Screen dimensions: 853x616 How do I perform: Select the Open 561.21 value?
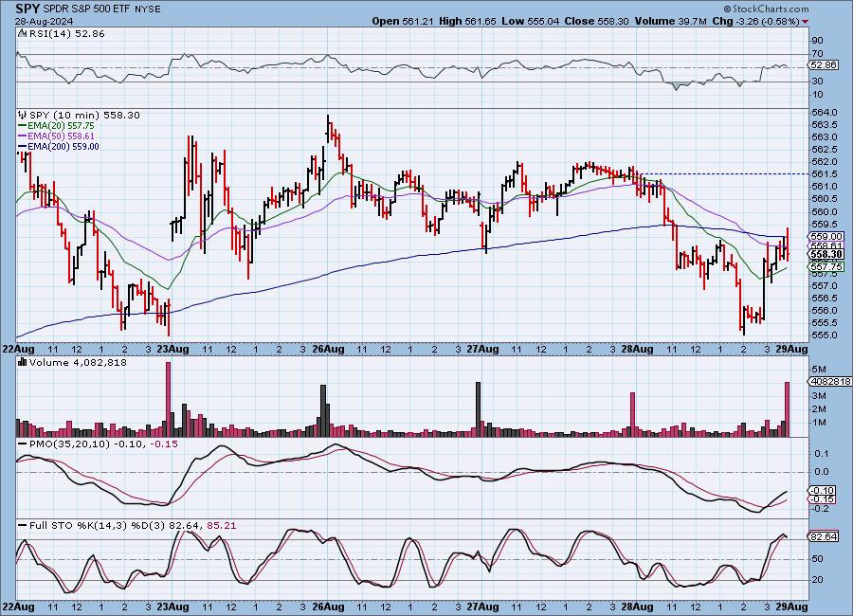click(x=403, y=21)
